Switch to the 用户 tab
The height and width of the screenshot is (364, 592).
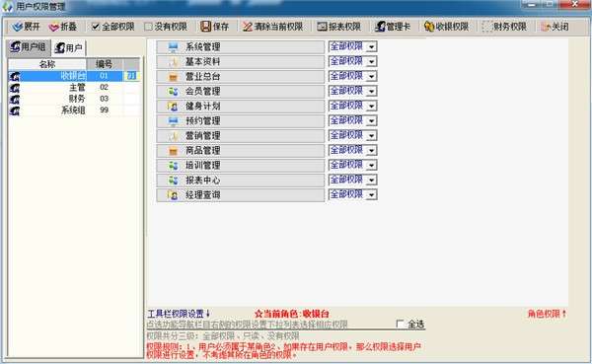(69, 48)
